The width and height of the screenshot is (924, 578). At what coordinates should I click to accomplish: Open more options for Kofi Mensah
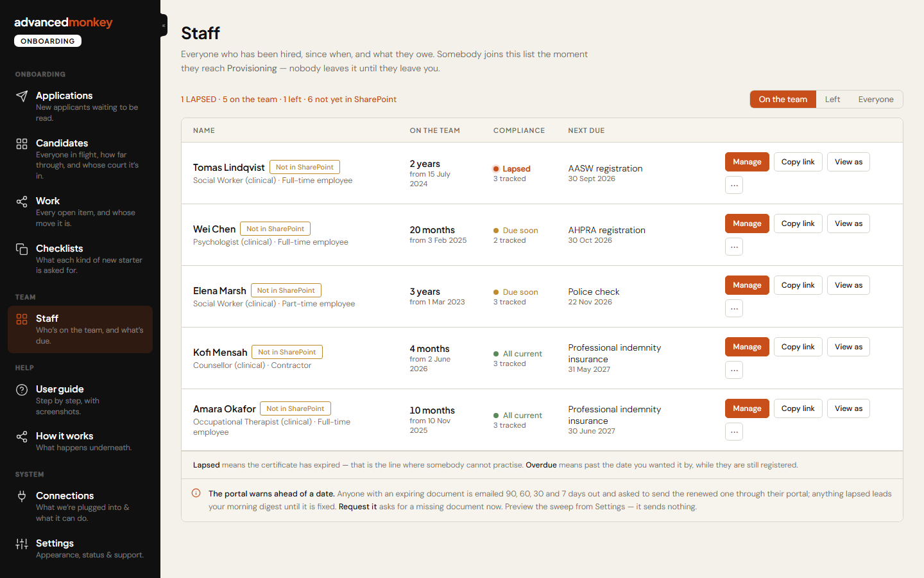[734, 370]
